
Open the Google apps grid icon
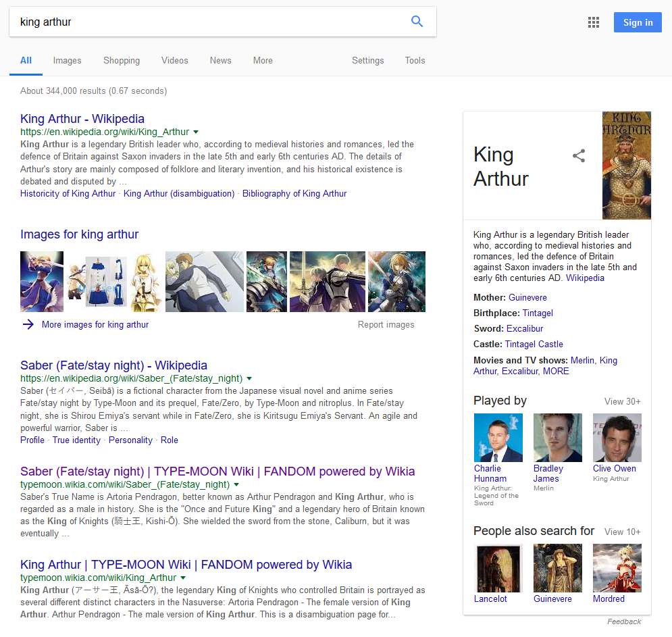pos(594,22)
